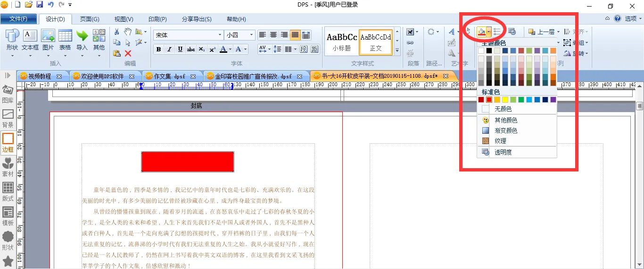Click the 导入 import green arrow
The height and width of the screenshot is (269, 644).
(x=82, y=40)
